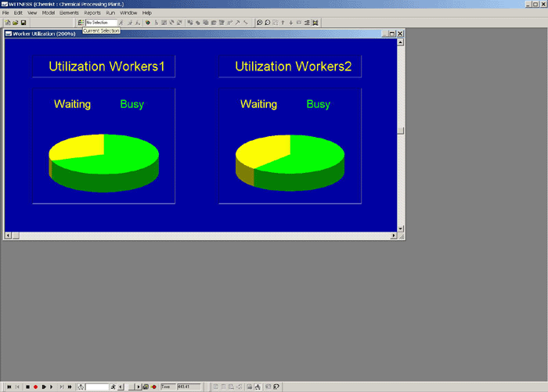Open the Elements menu
The width and height of the screenshot is (548, 392).
[69, 13]
